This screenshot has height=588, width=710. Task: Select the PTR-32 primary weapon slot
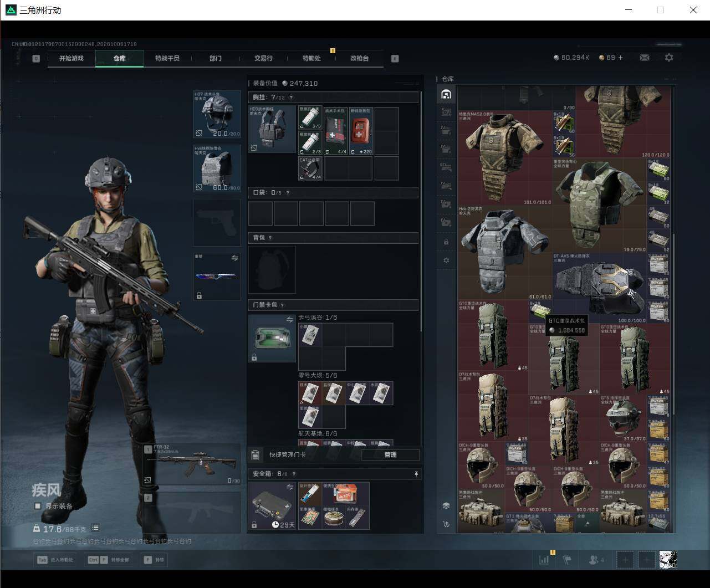(x=192, y=464)
